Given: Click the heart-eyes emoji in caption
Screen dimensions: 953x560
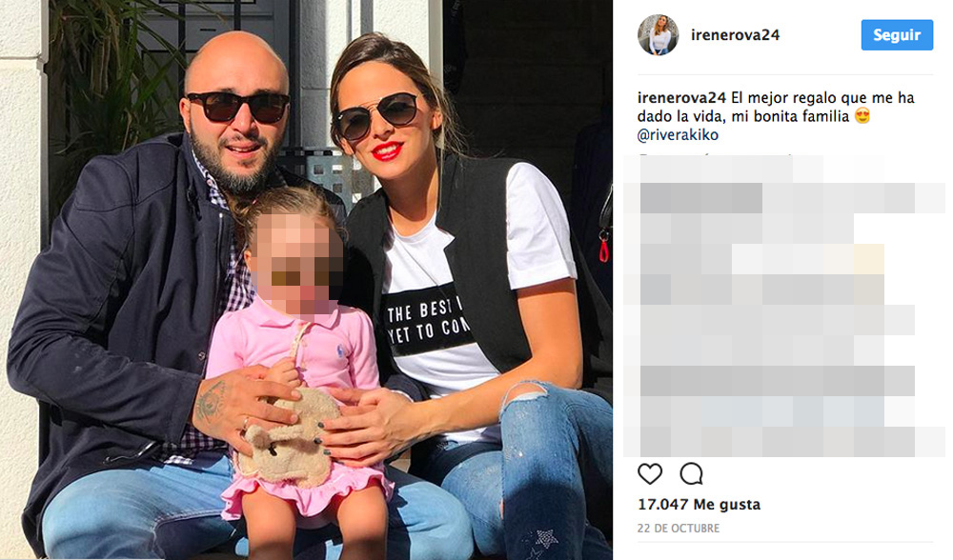Looking at the screenshot, I should click(862, 115).
